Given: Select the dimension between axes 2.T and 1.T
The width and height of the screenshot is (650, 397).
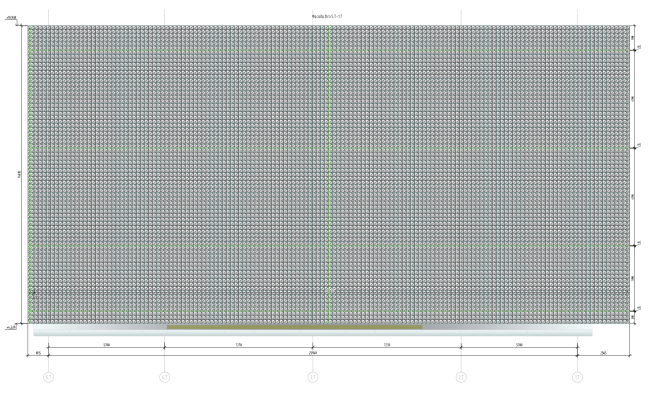Looking at the screenshot, I should point(519,345).
